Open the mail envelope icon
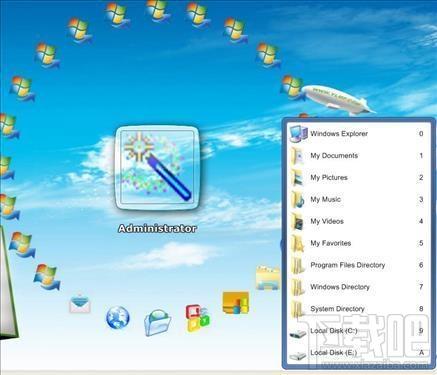This screenshot has width=437, height=375. tap(80, 304)
